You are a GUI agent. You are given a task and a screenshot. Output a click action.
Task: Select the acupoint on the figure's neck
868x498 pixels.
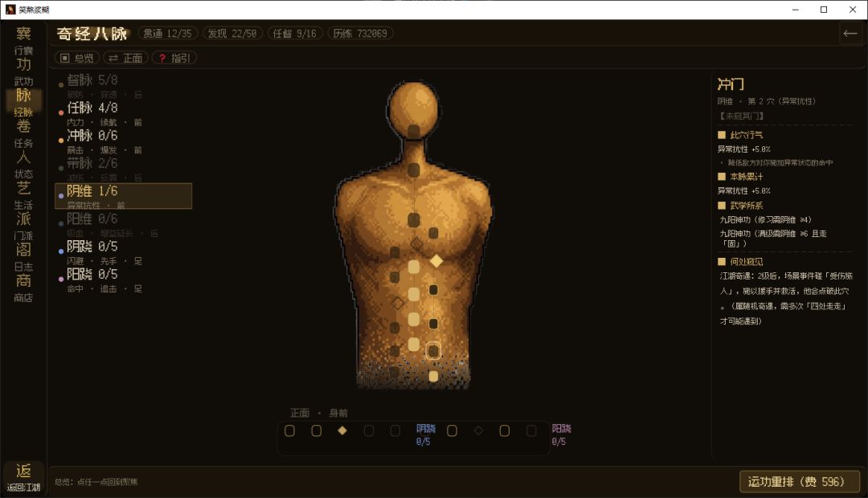click(414, 169)
